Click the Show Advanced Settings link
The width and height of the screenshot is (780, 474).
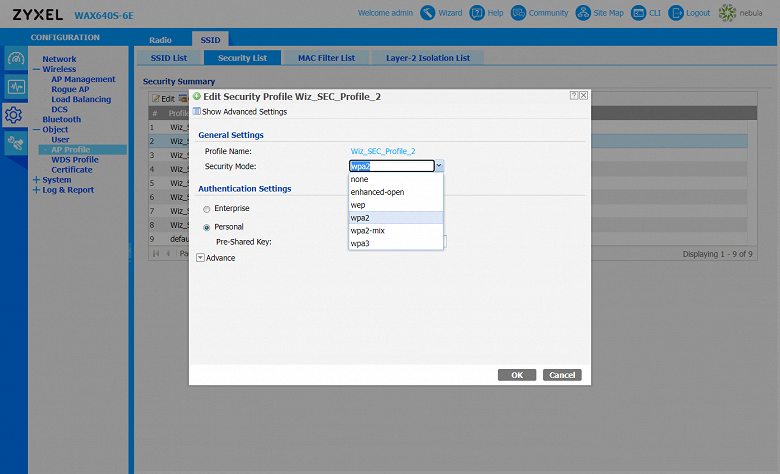244,111
